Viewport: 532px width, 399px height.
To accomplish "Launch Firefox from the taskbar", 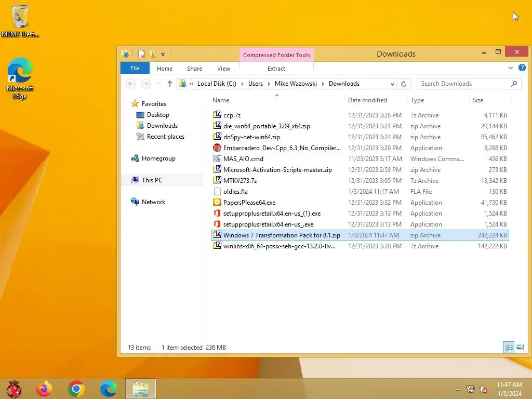I will tap(44, 389).
